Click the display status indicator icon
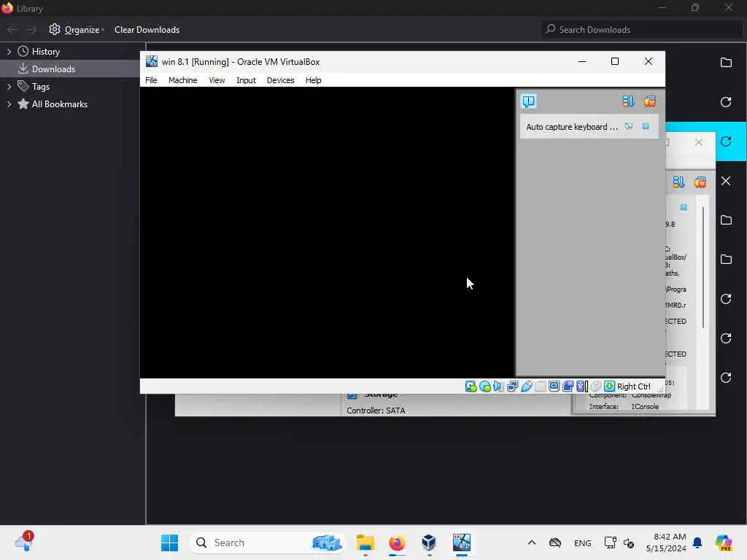This screenshot has width=747, height=560. (554, 386)
